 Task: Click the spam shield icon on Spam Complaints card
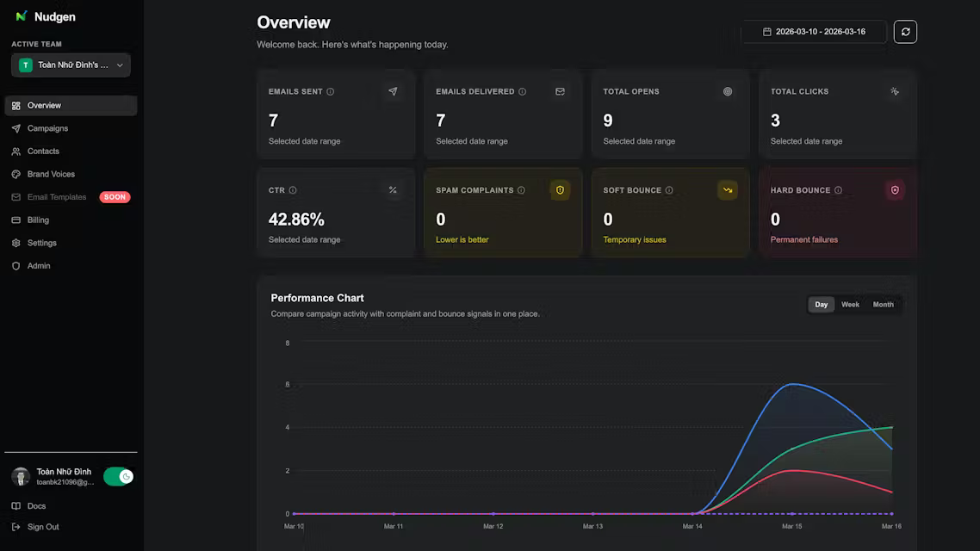point(560,189)
